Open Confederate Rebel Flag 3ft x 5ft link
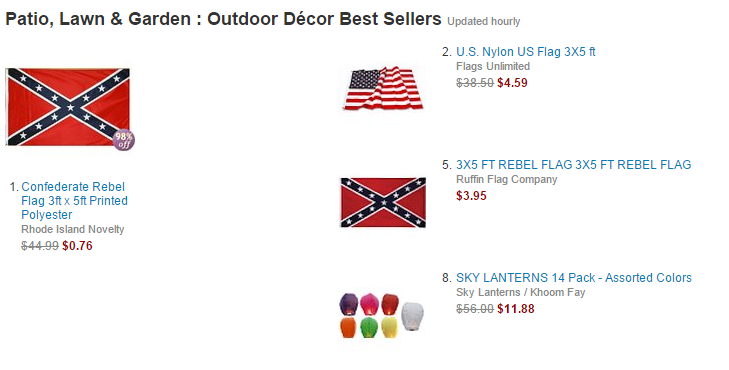The image size is (729, 370). tap(74, 201)
